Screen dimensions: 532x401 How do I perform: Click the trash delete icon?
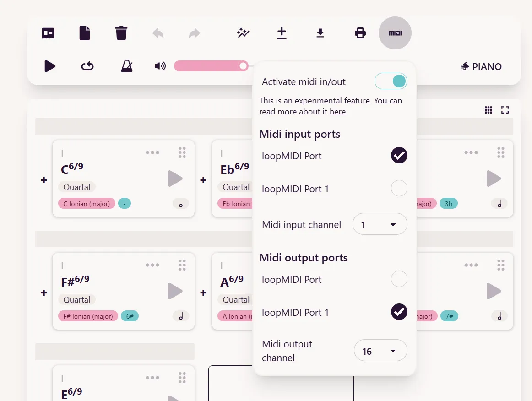pos(121,33)
